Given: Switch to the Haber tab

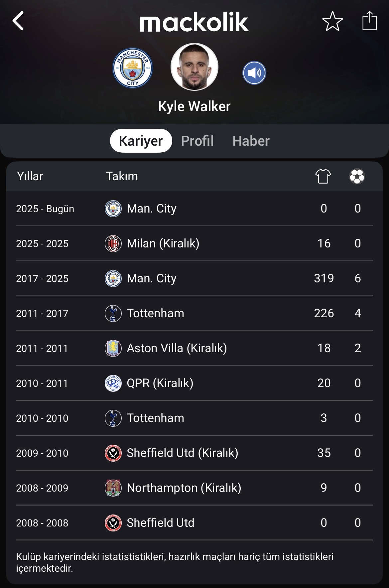Looking at the screenshot, I should [x=251, y=141].
